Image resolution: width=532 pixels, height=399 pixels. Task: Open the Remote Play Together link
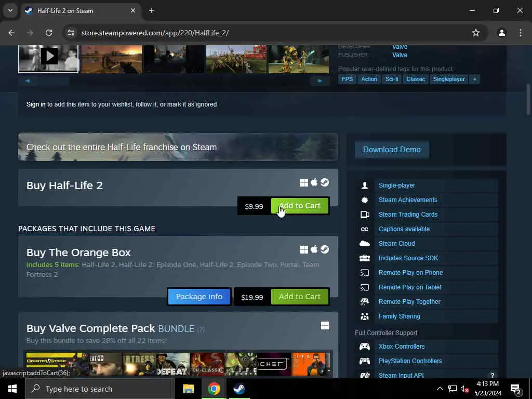(409, 302)
